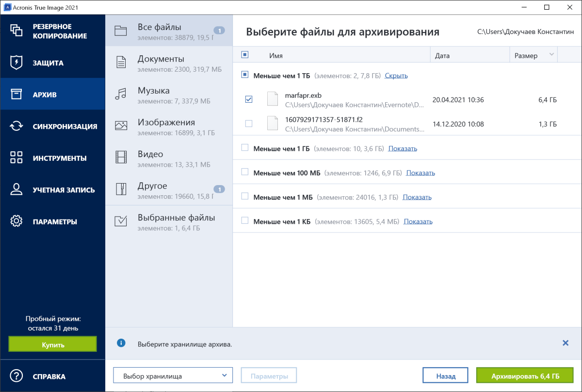The image size is (582, 392).
Task: Click the marfapr.exb file name
Action: pos(303,95)
